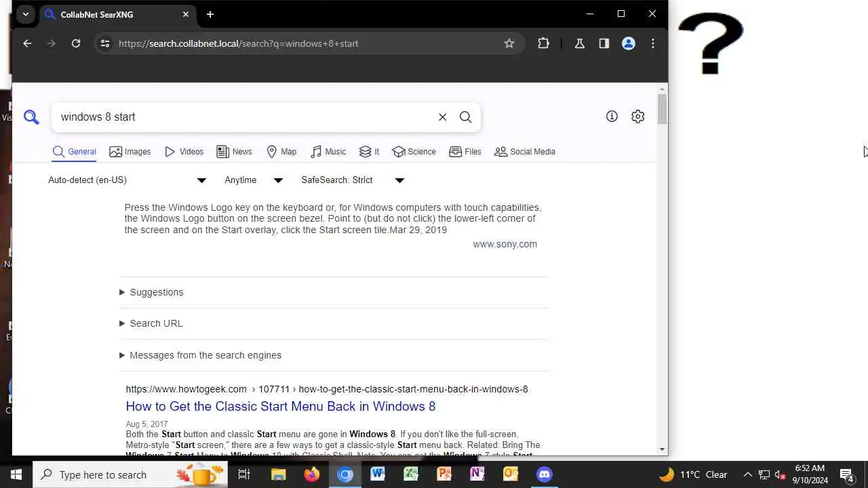Switch to the News category
The width and height of the screenshot is (868, 488).
coord(234,152)
